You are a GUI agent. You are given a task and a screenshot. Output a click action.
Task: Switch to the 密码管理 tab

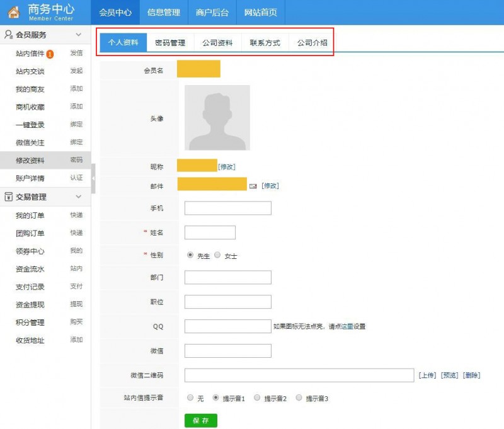tap(170, 43)
